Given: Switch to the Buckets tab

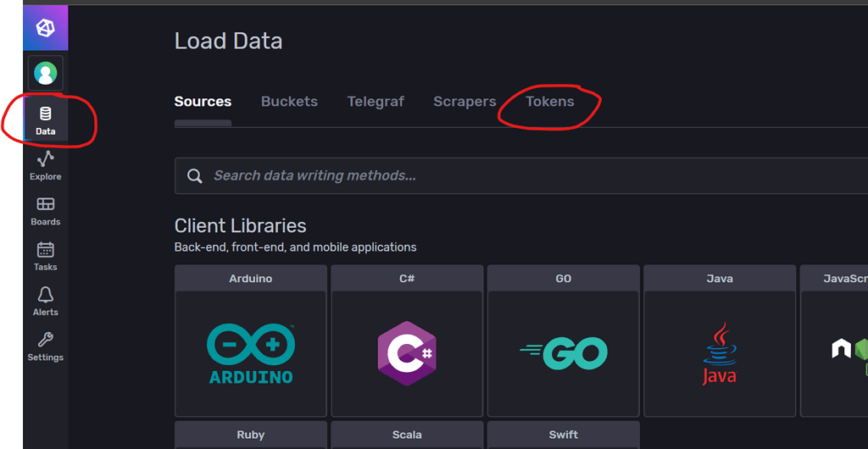Looking at the screenshot, I should 290,102.
